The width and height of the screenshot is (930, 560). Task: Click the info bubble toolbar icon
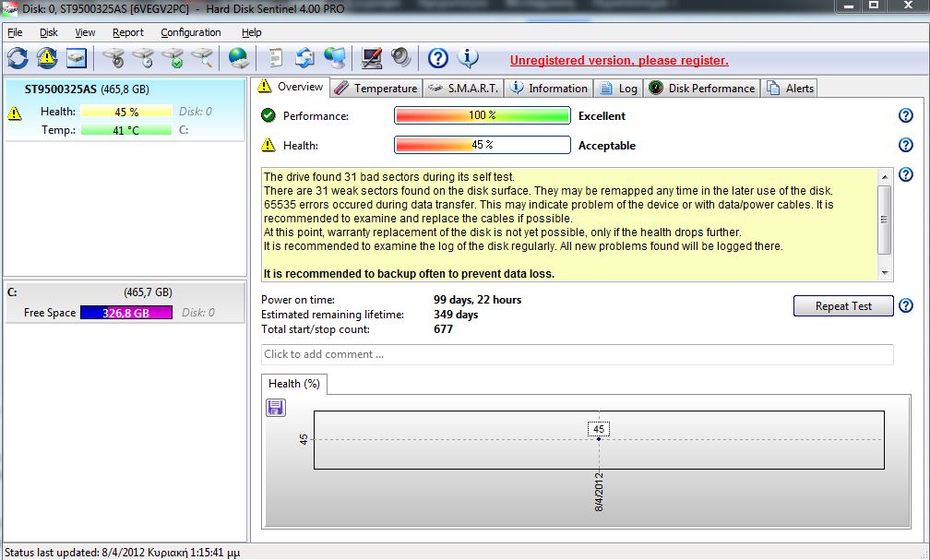468,58
